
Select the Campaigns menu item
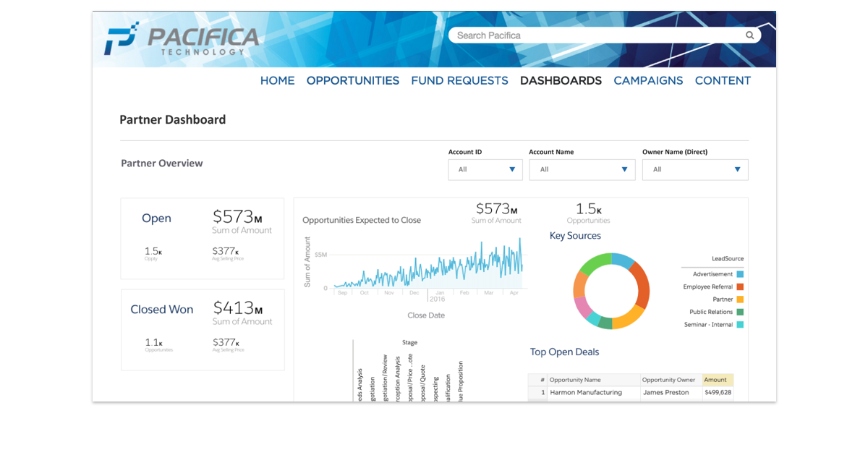pyautogui.click(x=648, y=81)
